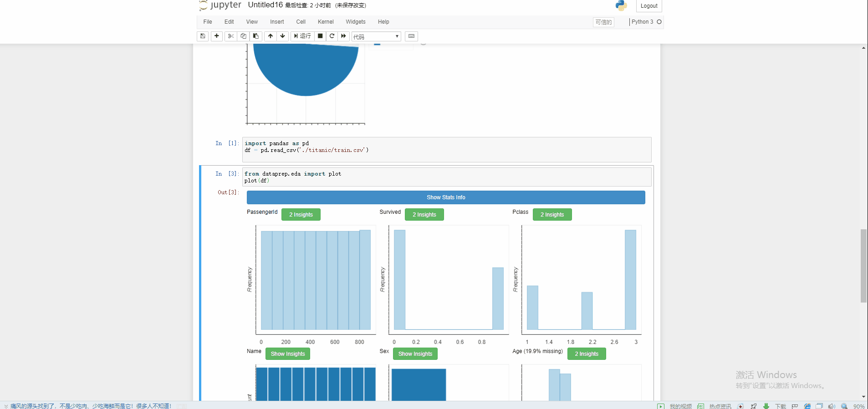Click into the pandas import code cell
Screen dimensions: 868x409
(447, 150)
